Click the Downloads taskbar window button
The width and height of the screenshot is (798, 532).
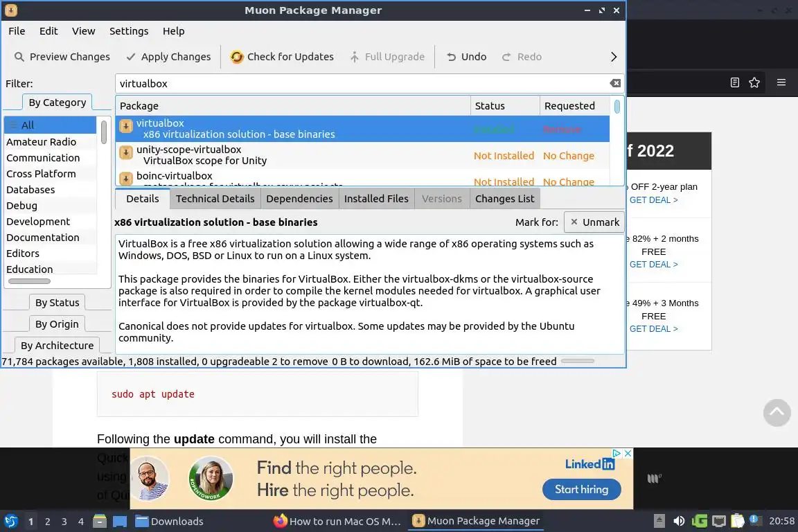pyautogui.click(x=169, y=522)
